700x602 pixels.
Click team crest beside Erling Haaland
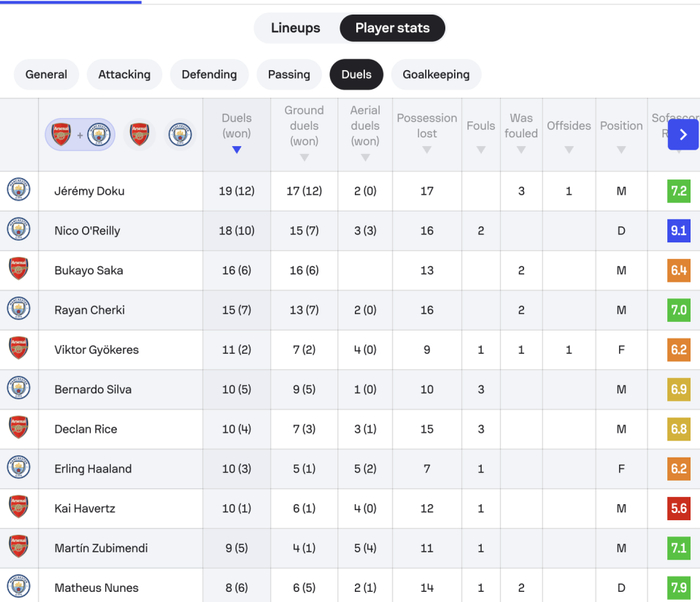click(19, 468)
